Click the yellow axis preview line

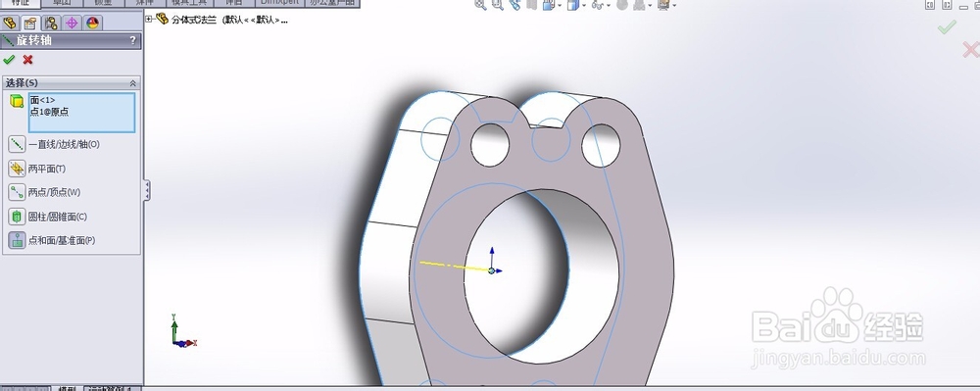pos(455,267)
